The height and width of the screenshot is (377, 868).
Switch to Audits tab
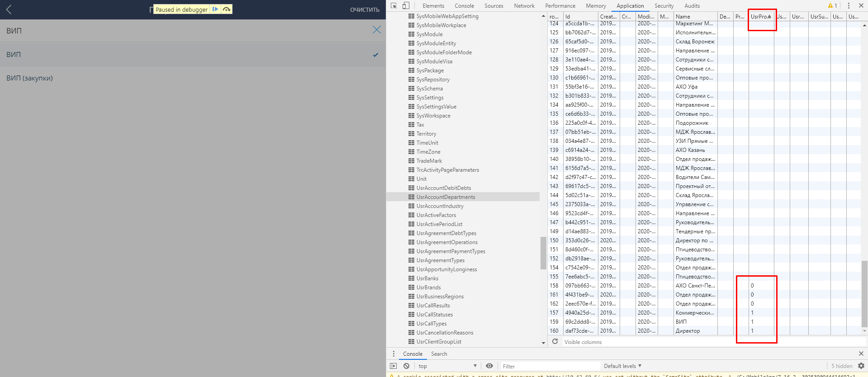coord(692,6)
